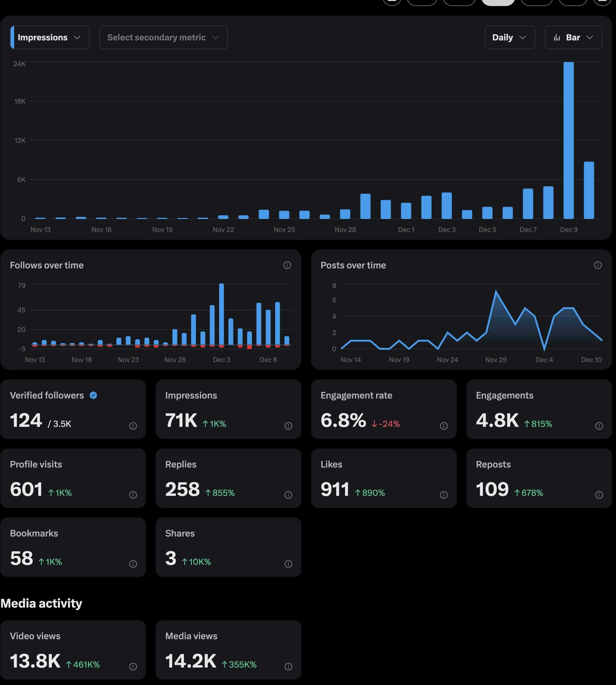Click info icon on Engagement rate card
Image resolution: width=616 pixels, height=685 pixels.
444,426
